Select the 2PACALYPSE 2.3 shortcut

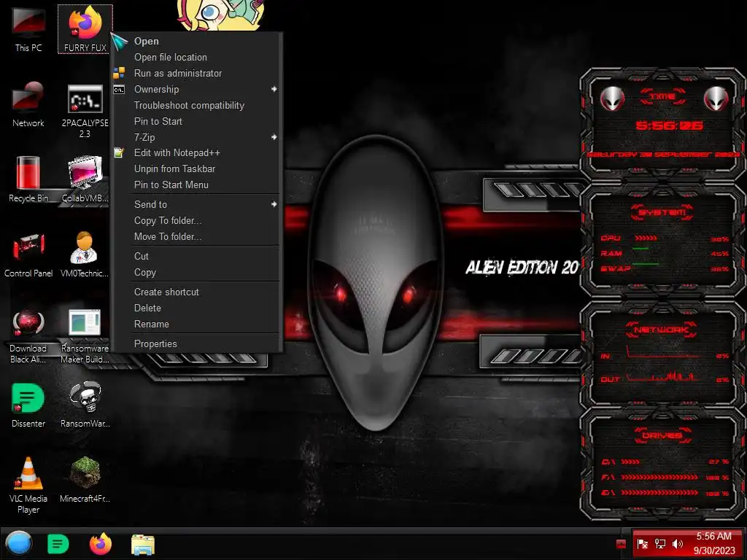click(85, 111)
